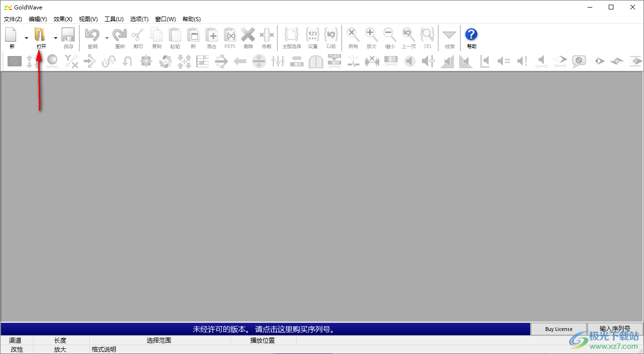The image size is (644, 354).
Task: Click the arched-window spectrum filter icon
Action: 316,61
